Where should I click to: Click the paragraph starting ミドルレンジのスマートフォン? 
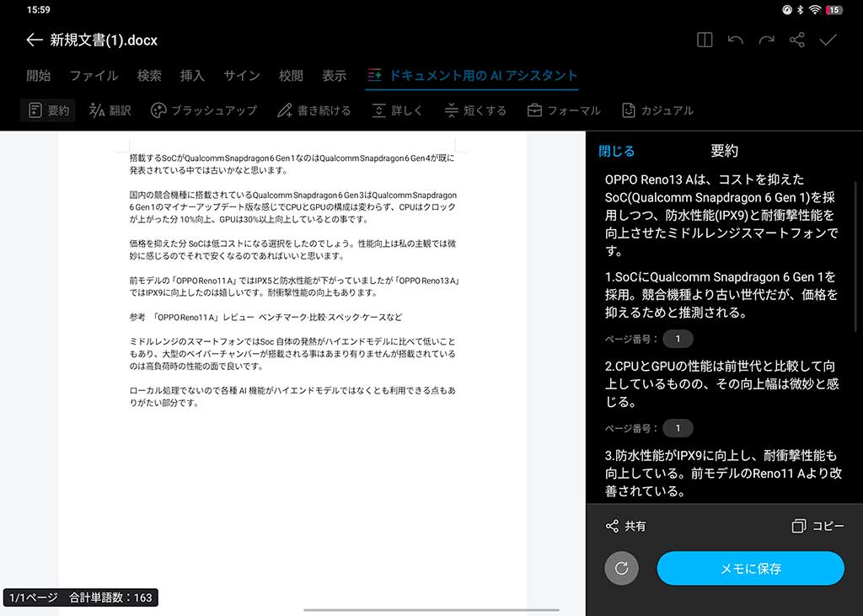pyautogui.click(x=292, y=353)
